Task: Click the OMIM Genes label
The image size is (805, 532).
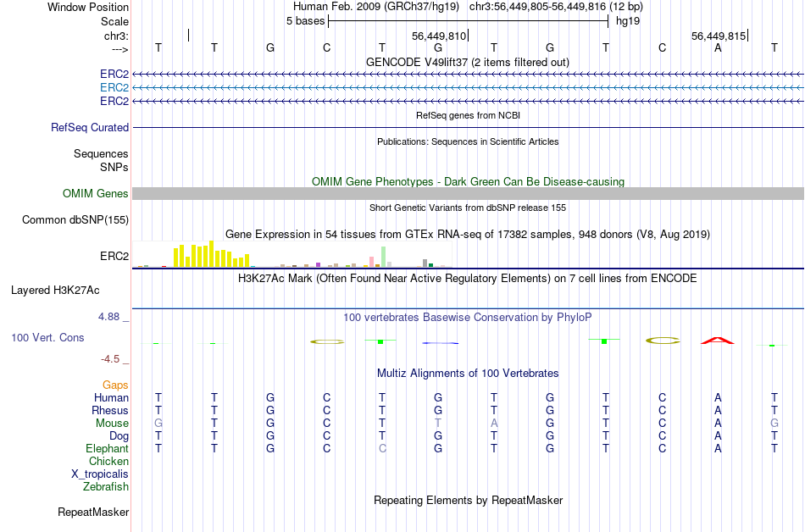Action: (95, 193)
